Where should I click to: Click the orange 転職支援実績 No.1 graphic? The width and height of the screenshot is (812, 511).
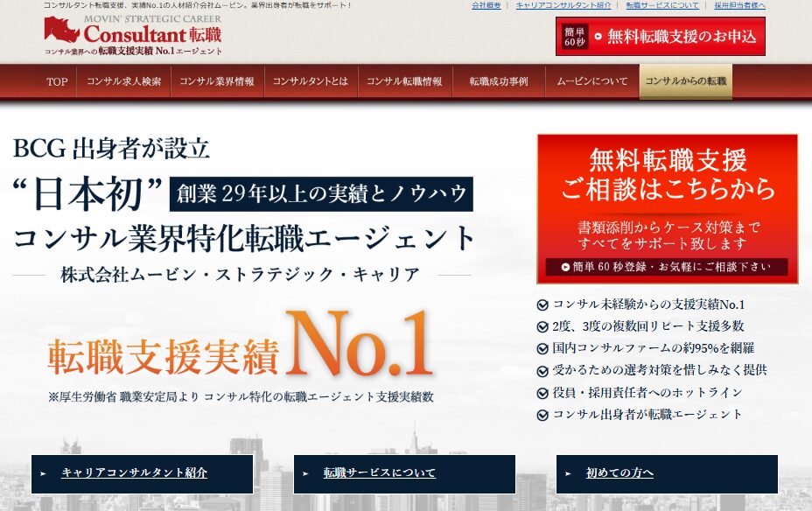pos(240,343)
